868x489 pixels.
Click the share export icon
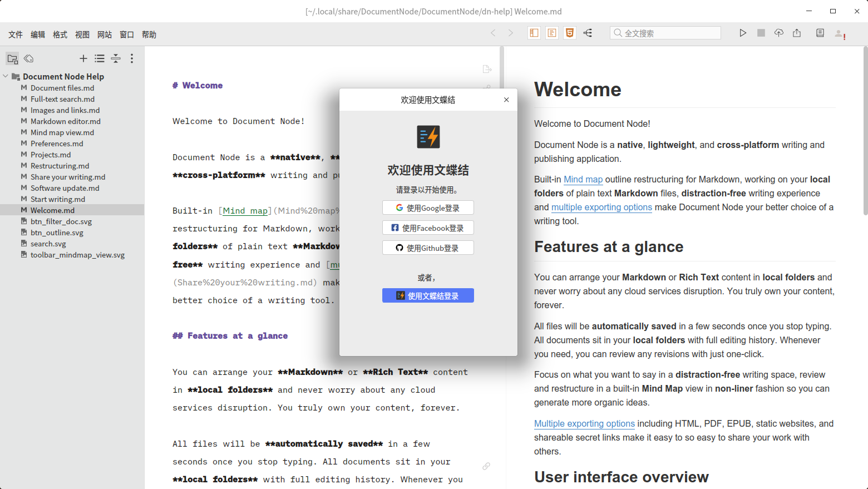(x=797, y=33)
